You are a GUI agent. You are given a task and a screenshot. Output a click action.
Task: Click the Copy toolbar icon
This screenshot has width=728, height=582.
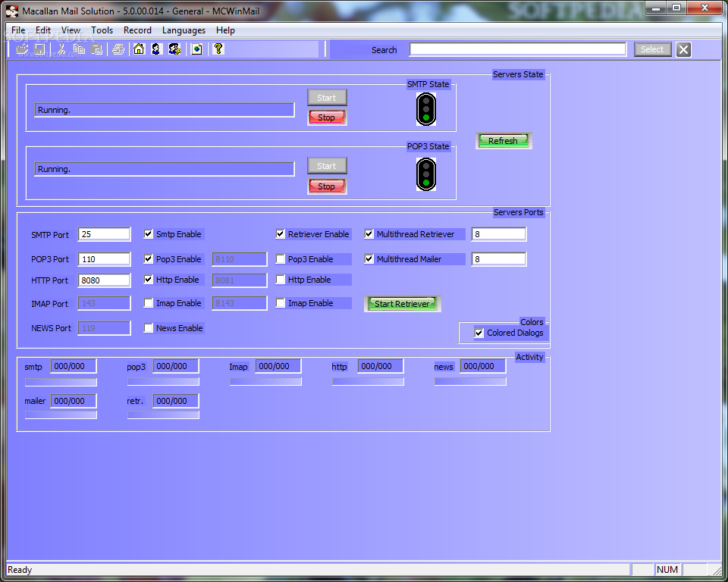click(x=79, y=49)
